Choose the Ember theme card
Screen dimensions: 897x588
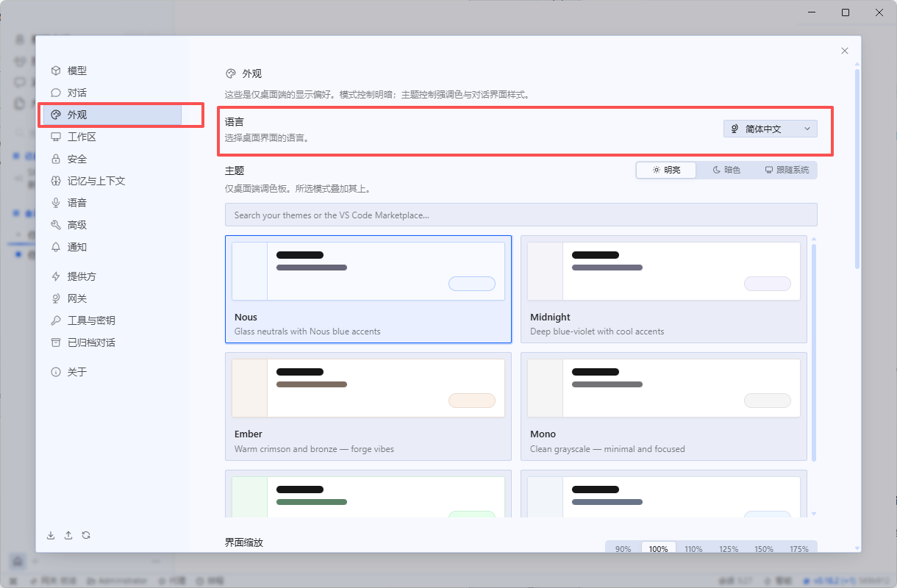coord(368,406)
